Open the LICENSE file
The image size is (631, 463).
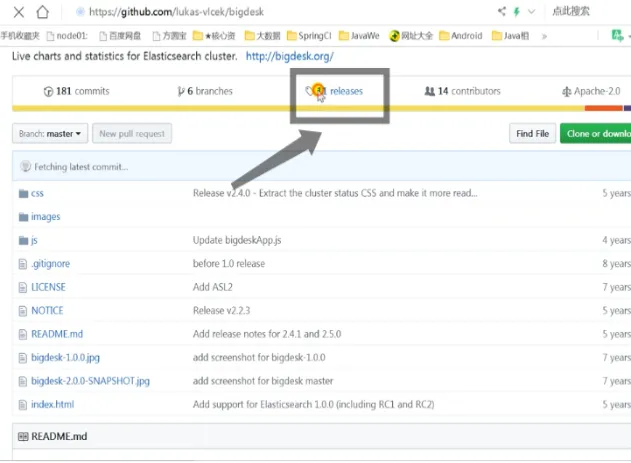[x=48, y=287]
